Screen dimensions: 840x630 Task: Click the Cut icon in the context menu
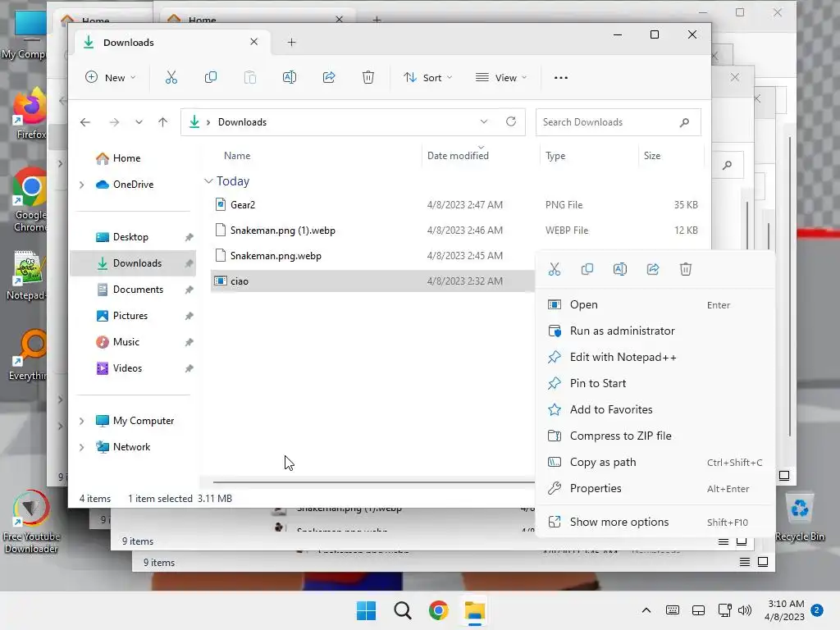[x=555, y=269]
